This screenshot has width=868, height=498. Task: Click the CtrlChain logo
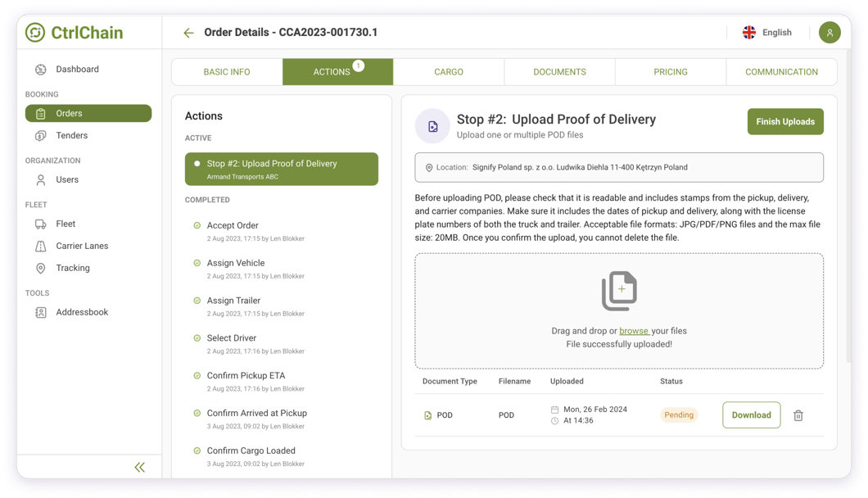(x=74, y=33)
